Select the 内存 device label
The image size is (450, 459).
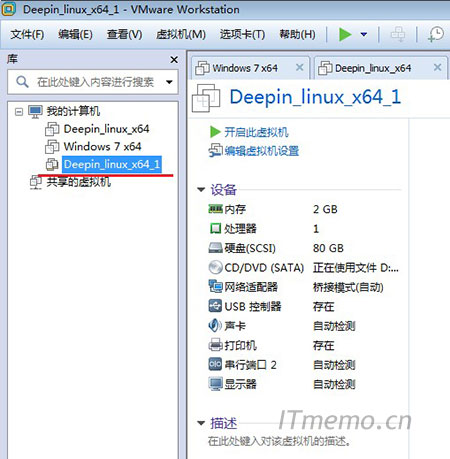point(235,209)
